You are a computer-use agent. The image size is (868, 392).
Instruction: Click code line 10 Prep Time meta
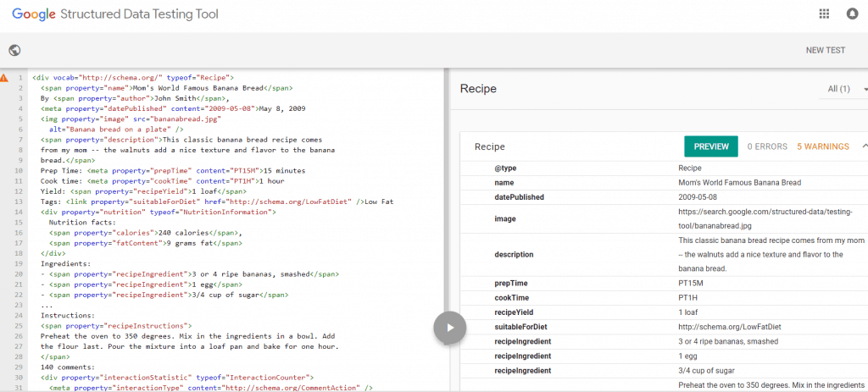(x=173, y=170)
